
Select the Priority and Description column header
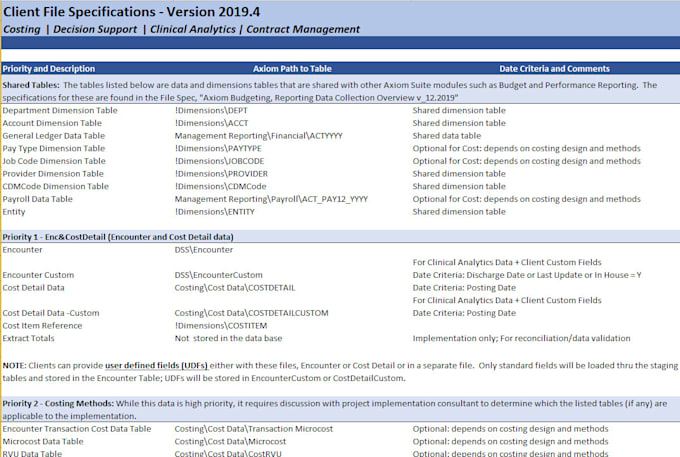coord(48,68)
